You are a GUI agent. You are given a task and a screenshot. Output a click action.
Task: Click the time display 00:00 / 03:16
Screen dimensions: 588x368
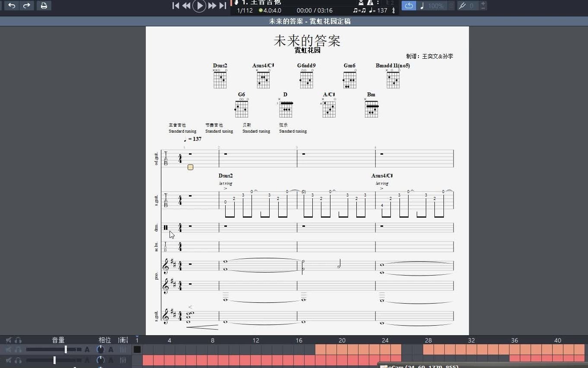pyautogui.click(x=314, y=10)
